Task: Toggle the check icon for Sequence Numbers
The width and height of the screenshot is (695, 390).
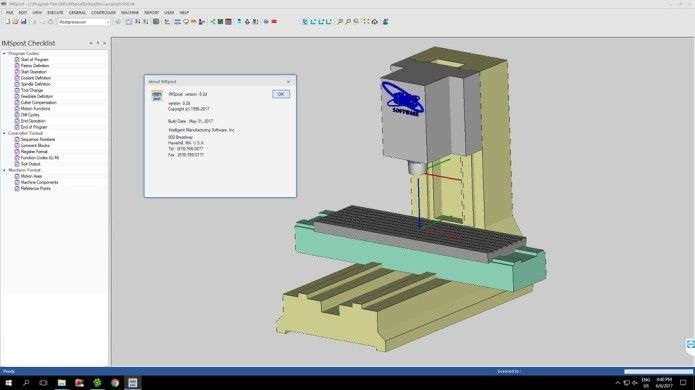Action: click(17, 139)
